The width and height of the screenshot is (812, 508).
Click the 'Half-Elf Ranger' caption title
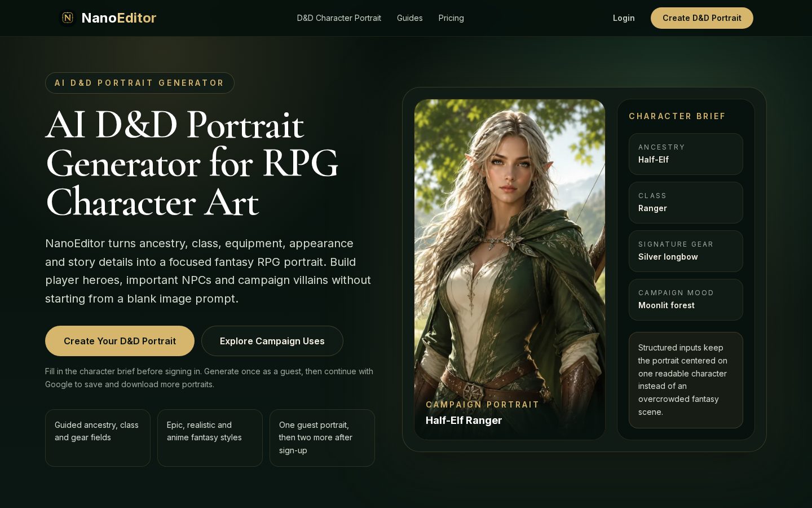point(464,421)
